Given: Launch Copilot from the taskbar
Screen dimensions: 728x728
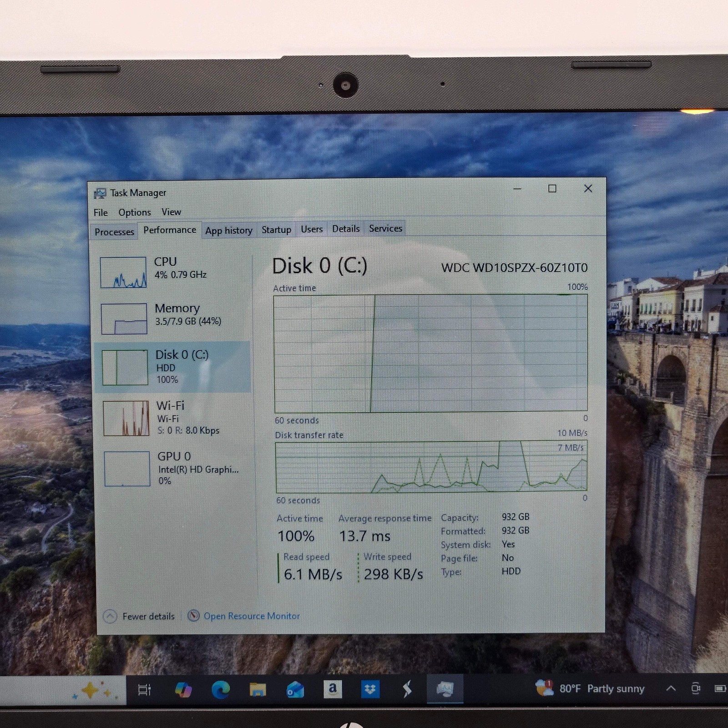Looking at the screenshot, I should pyautogui.click(x=183, y=690).
